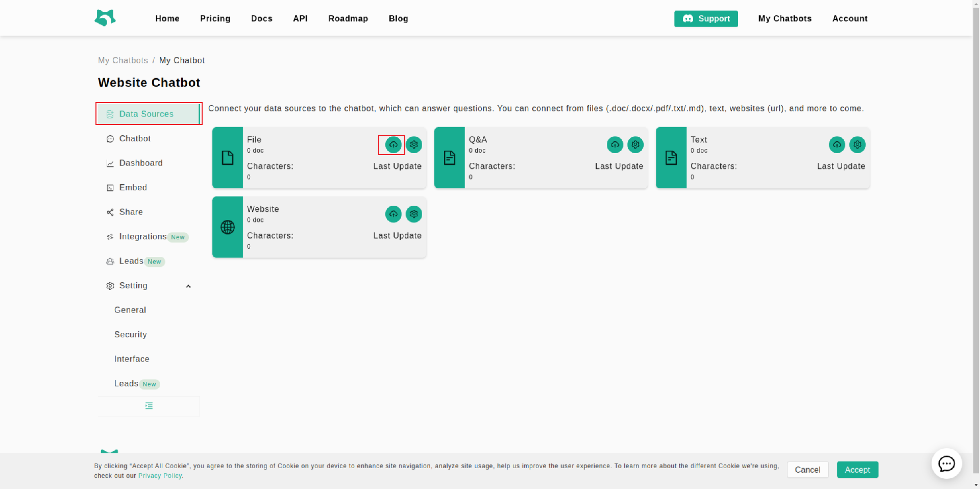The height and width of the screenshot is (489, 980).
Task: Click the 'File' card title
Action: pyautogui.click(x=254, y=139)
